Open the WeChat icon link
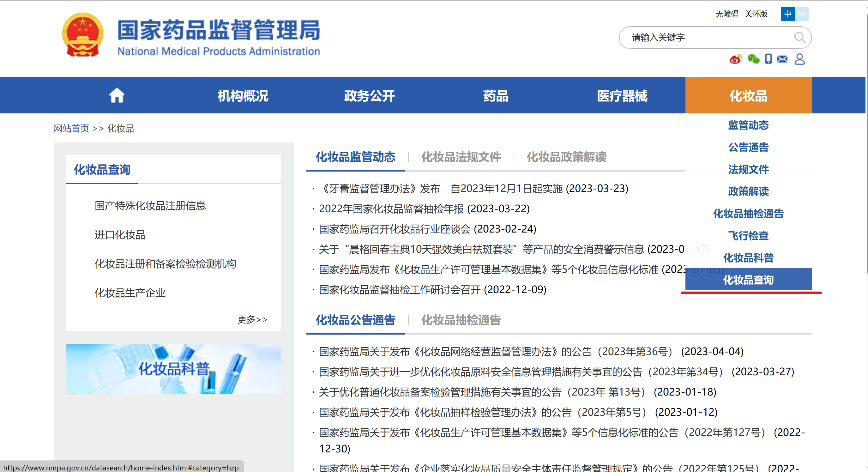 point(753,59)
